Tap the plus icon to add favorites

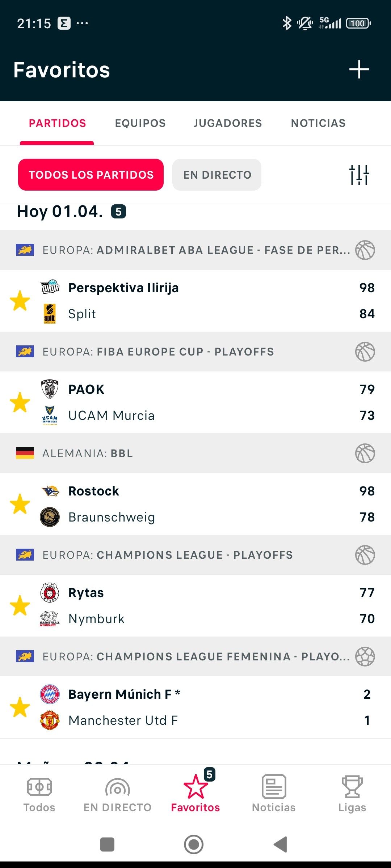click(x=359, y=69)
